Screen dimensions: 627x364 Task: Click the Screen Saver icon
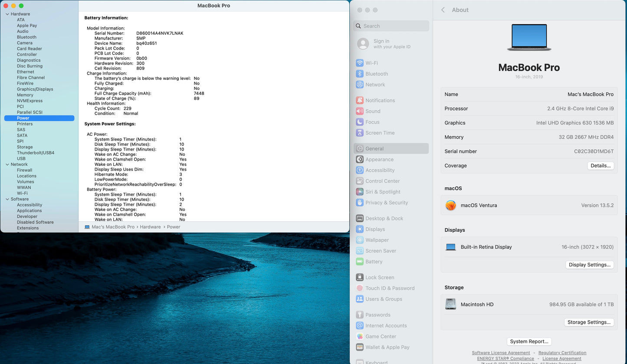(359, 251)
